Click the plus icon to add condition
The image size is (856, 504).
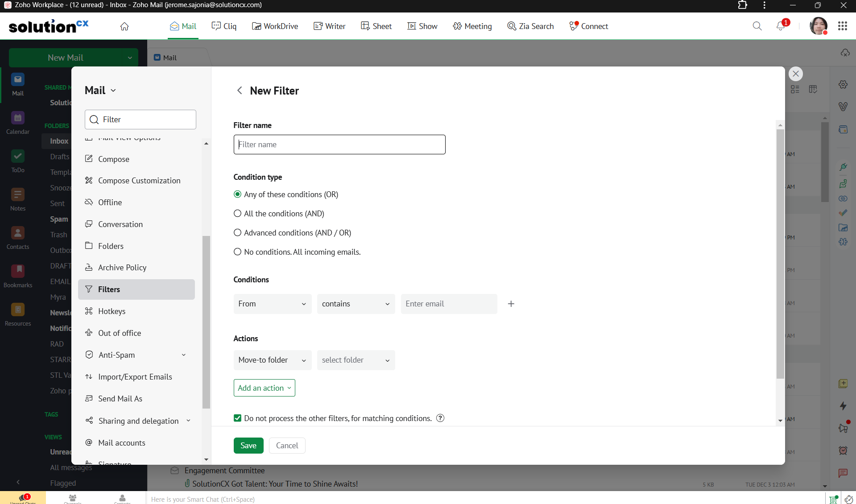click(511, 304)
